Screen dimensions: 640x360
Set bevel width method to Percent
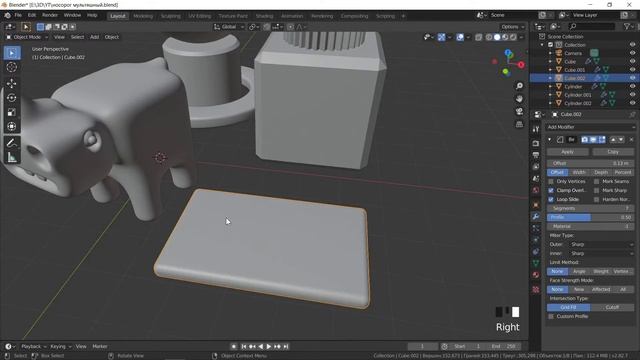click(623, 172)
